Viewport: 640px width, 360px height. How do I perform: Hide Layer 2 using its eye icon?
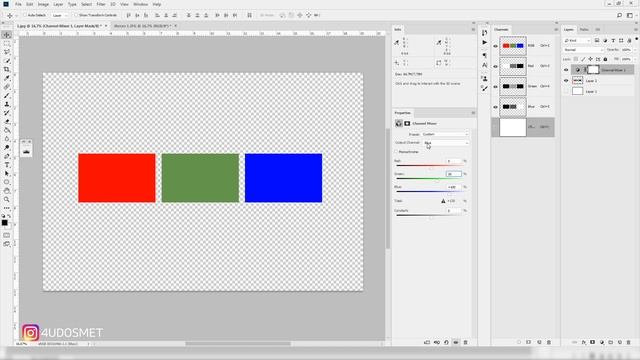(x=566, y=81)
